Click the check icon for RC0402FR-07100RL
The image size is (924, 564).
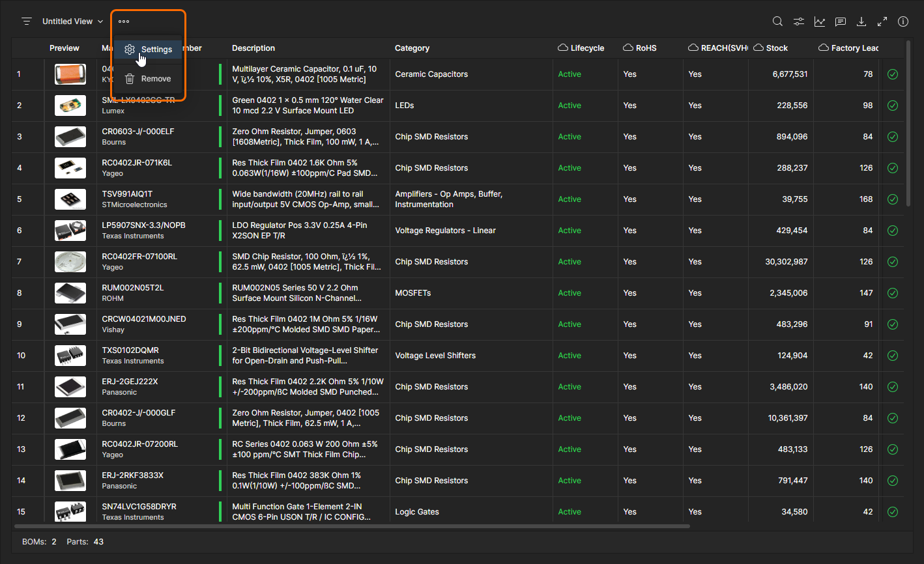click(x=893, y=262)
